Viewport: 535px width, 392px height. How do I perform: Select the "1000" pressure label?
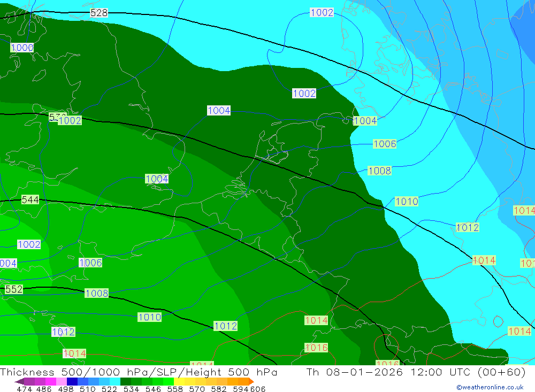pos(22,48)
